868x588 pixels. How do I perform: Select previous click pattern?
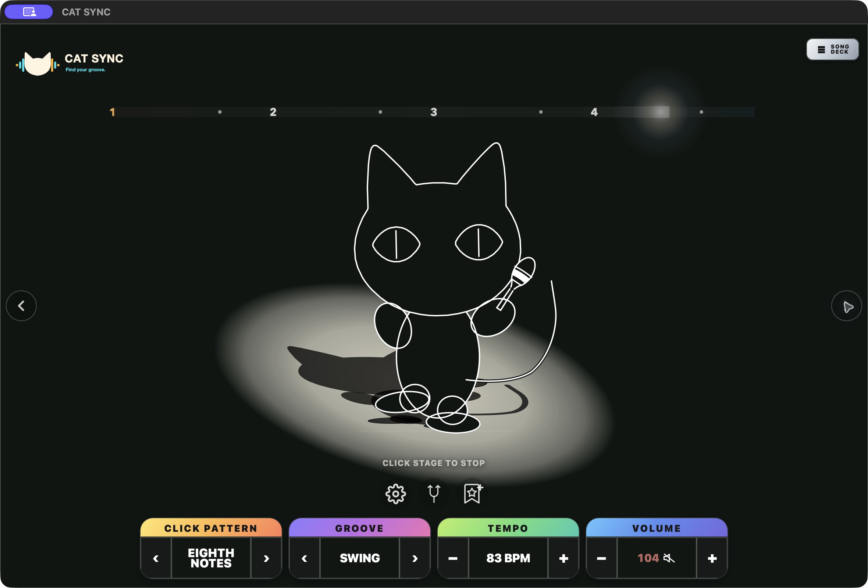[x=156, y=558]
